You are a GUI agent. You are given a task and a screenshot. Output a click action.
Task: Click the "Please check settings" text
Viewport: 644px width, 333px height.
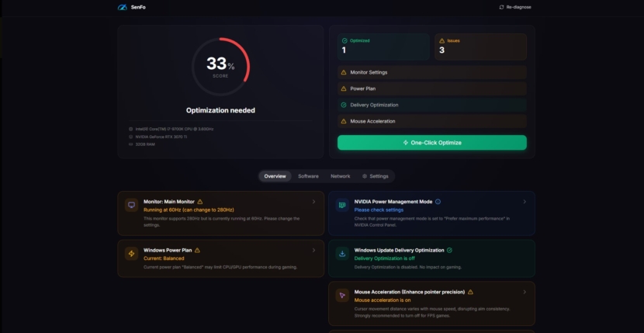coord(379,210)
